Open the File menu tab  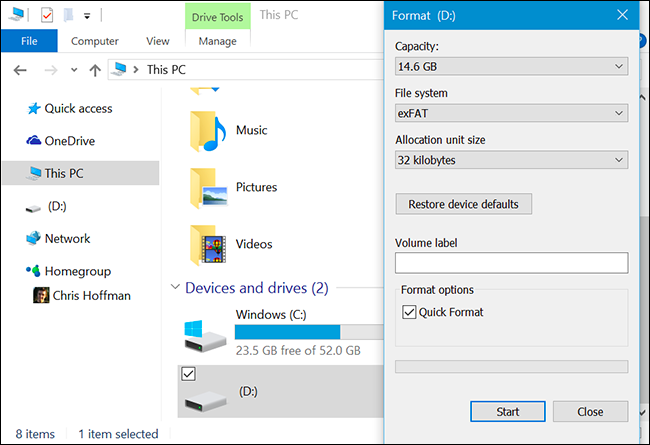(x=29, y=41)
